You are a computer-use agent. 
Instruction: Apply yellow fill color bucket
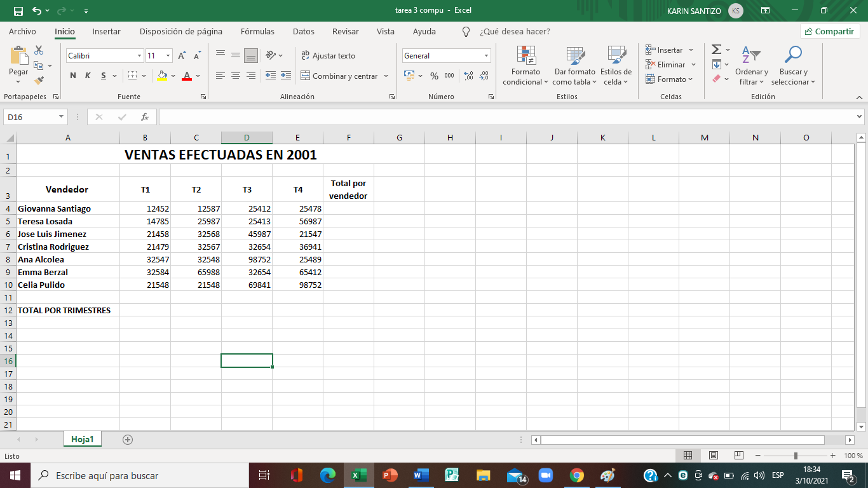pos(162,76)
